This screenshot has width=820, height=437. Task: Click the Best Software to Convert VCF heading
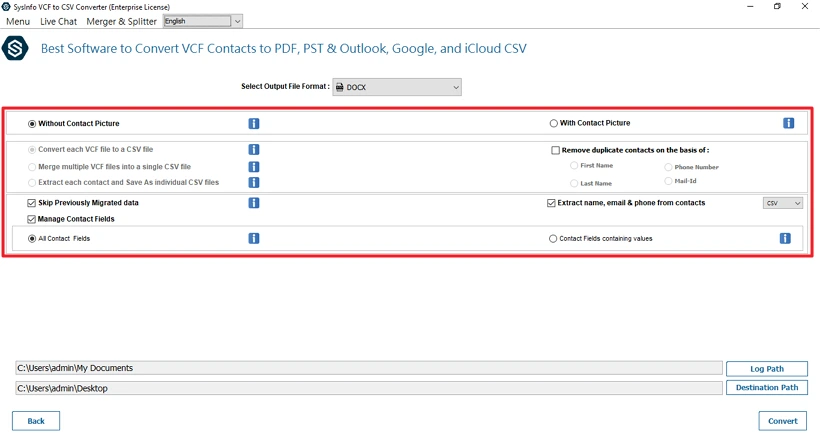point(283,49)
